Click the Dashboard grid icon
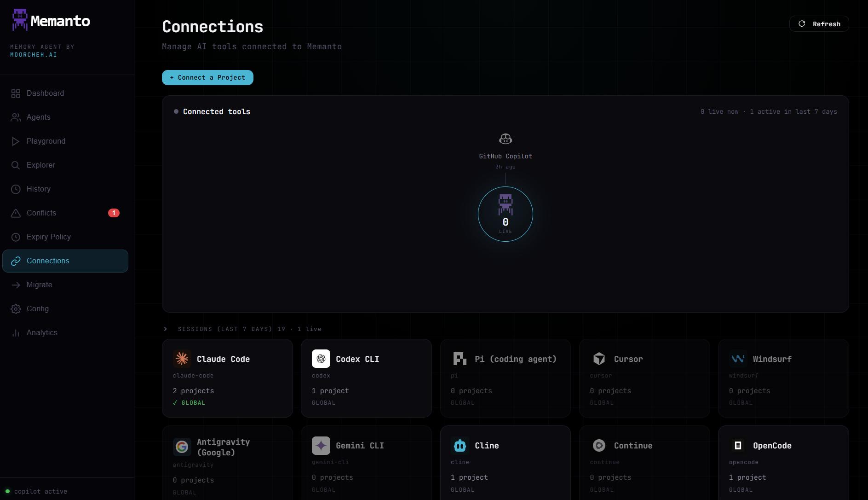This screenshot has height=500, width=868. click(x=16, y=93)
